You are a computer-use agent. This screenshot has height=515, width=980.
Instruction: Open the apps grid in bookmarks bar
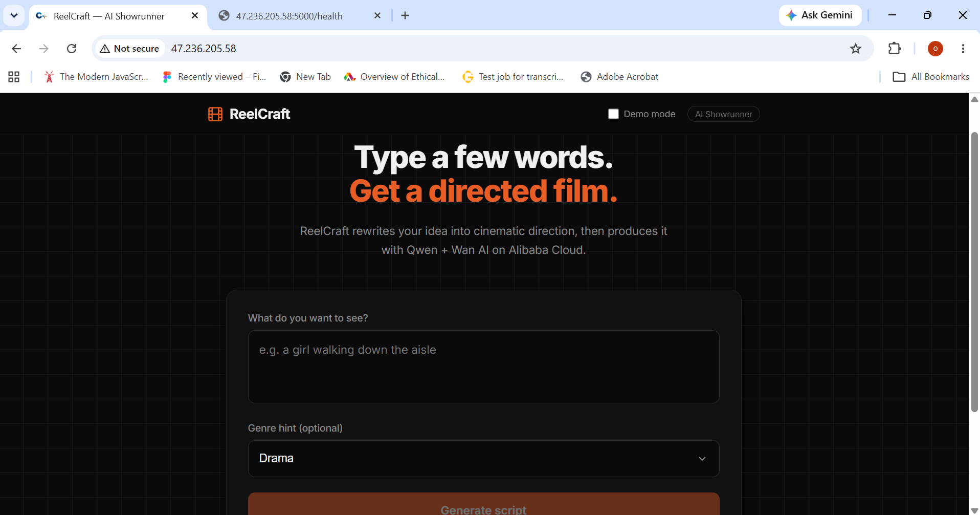(14, 77)
